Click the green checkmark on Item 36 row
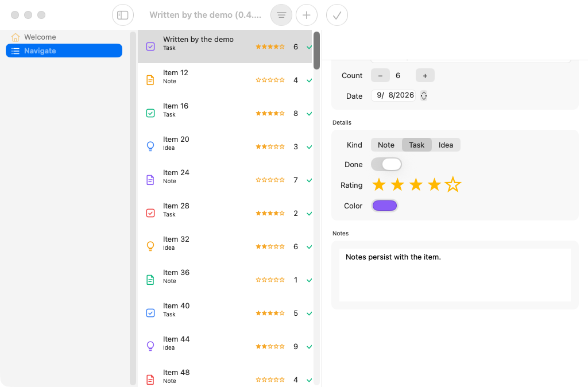588x387 pixels. 310,280
